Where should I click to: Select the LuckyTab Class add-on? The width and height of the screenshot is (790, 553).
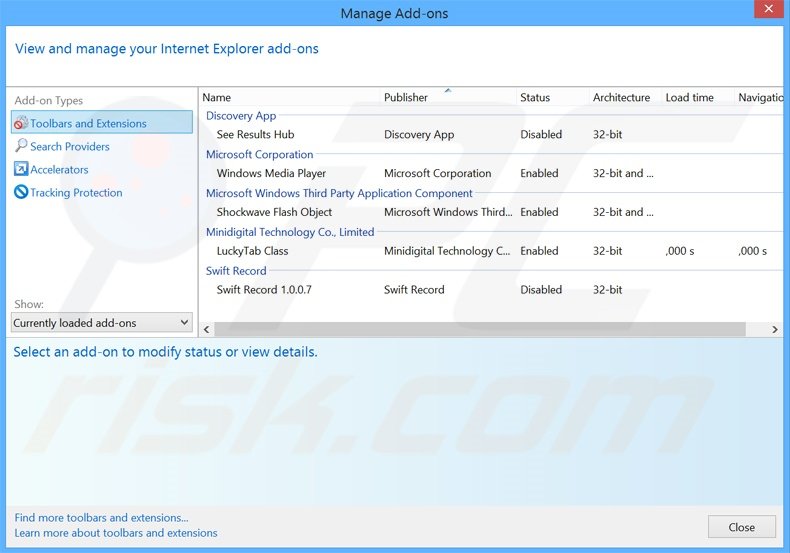(x=492, y=251)
